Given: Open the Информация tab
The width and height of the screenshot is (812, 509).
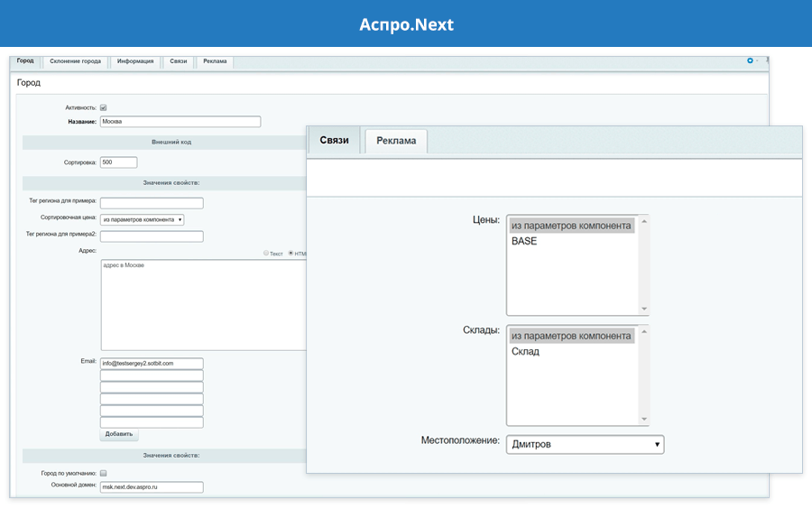Looking at the screenshot, I should (135, 61).
